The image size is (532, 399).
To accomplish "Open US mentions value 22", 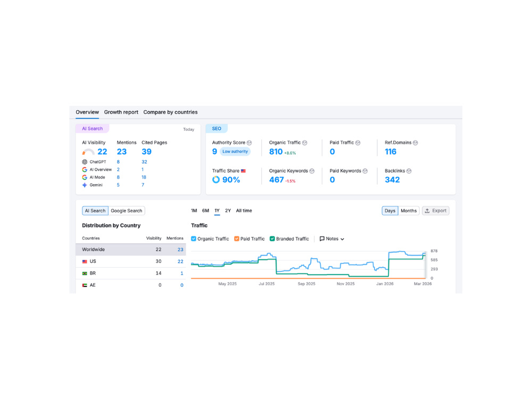I will tap(180, 262).
